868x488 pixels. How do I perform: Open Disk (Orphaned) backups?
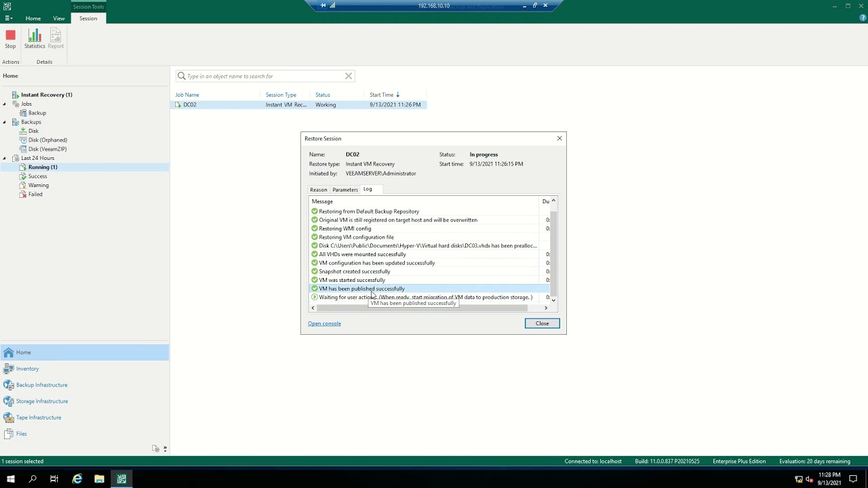pyautogui.click(x=47, y=140)
